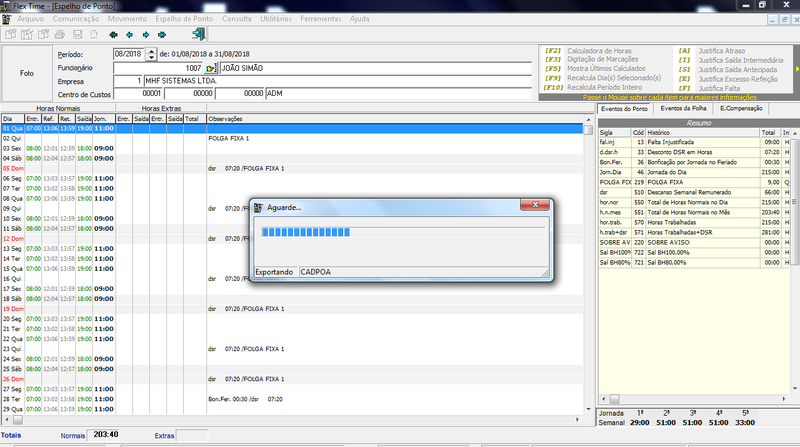Click the Foto placeholder box

point(27,73)
